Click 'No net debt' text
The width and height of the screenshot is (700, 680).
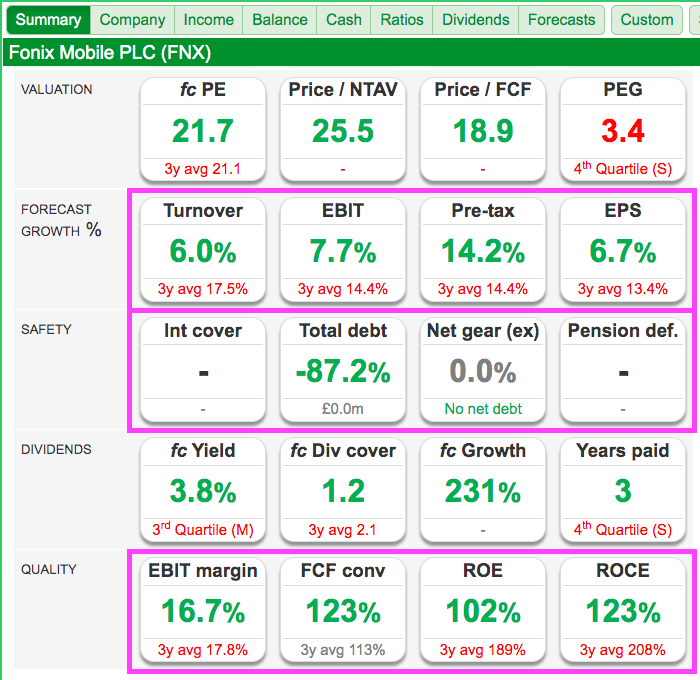tap(483, 409)
